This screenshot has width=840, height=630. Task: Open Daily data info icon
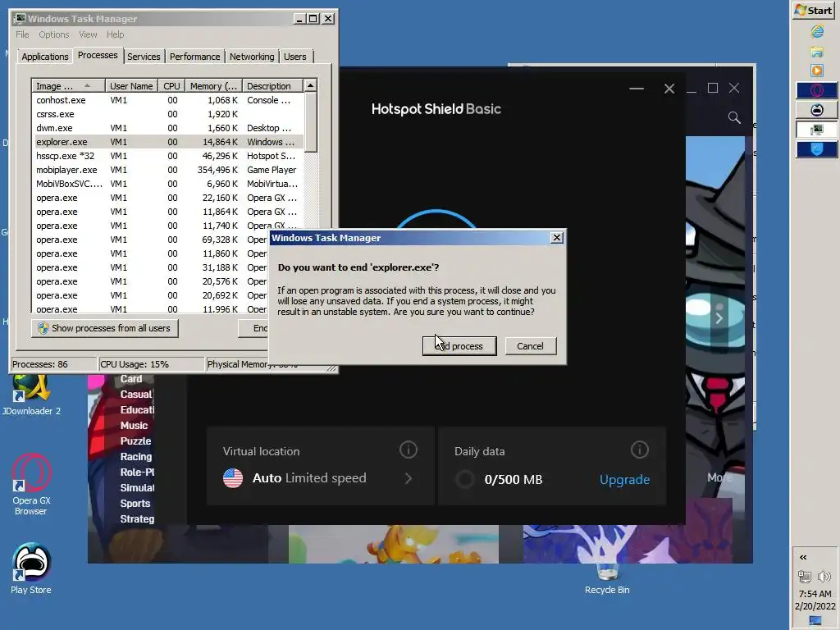tap(640, 450)
